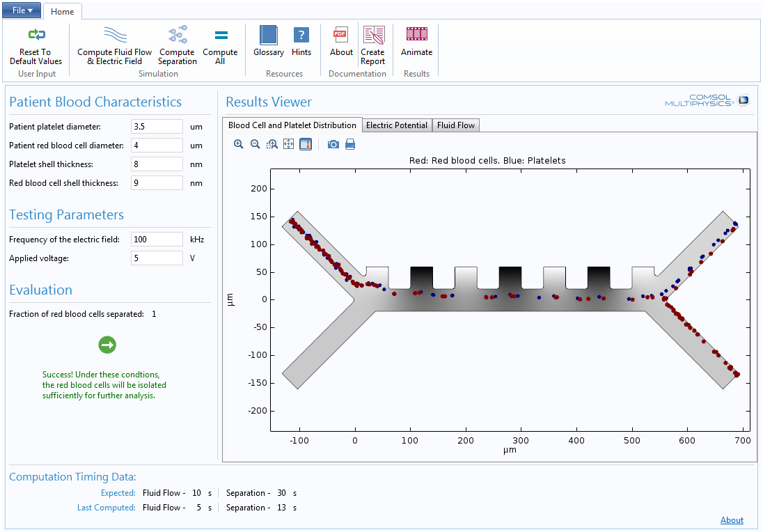Viewport: 763px width, 532px height.
Task: Switch to Fluid Flow tab
Action: coord(455,125)
